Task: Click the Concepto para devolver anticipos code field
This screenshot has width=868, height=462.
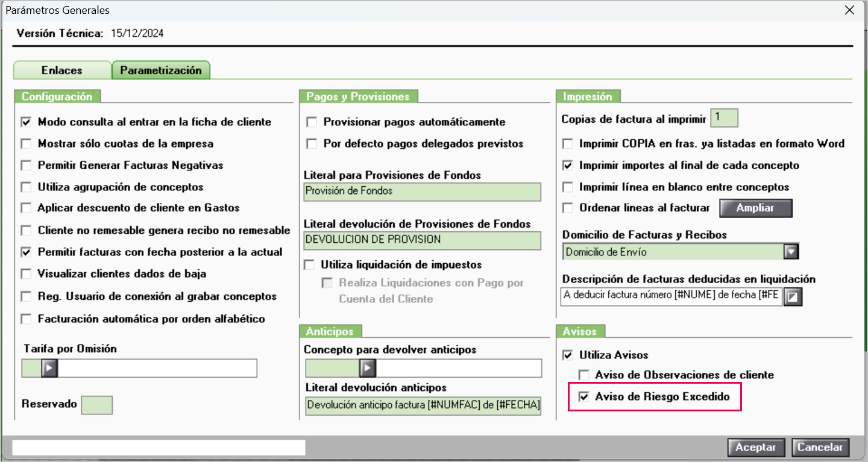Action: (x=333, y=368)
